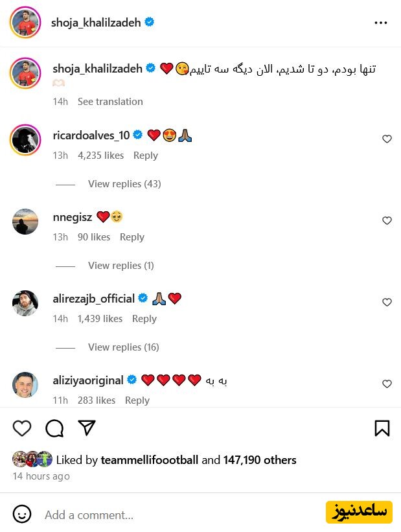Open the comment bubble icon
Viewport: 401px width, 532px height.
pyautogui.click(x=54, y=428)
